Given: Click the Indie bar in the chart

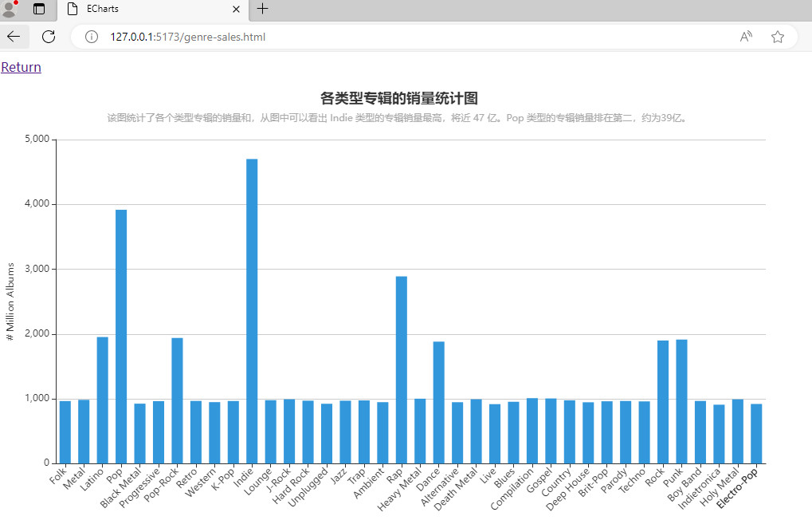Looking at the screenshot, I should coord(252,311).
